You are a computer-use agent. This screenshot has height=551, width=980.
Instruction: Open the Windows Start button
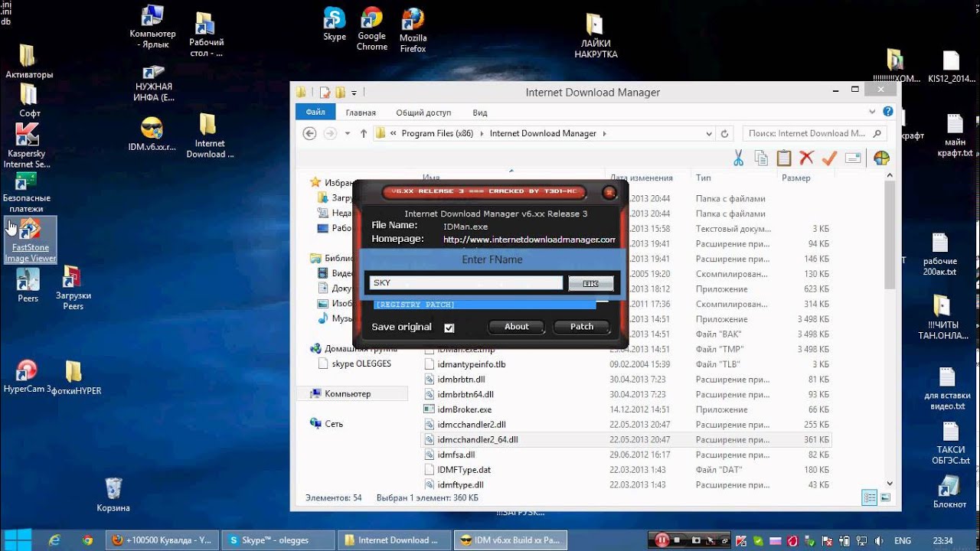(18, 540)
